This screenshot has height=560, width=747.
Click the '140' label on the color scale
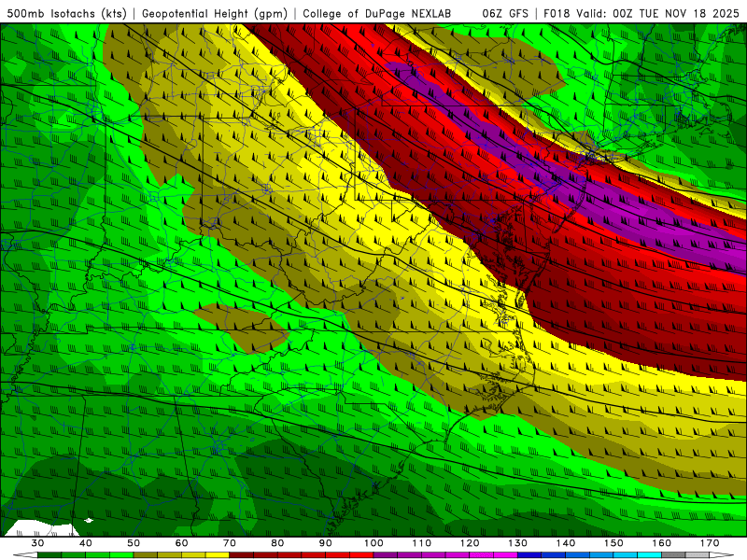click(x=566, y=543)
